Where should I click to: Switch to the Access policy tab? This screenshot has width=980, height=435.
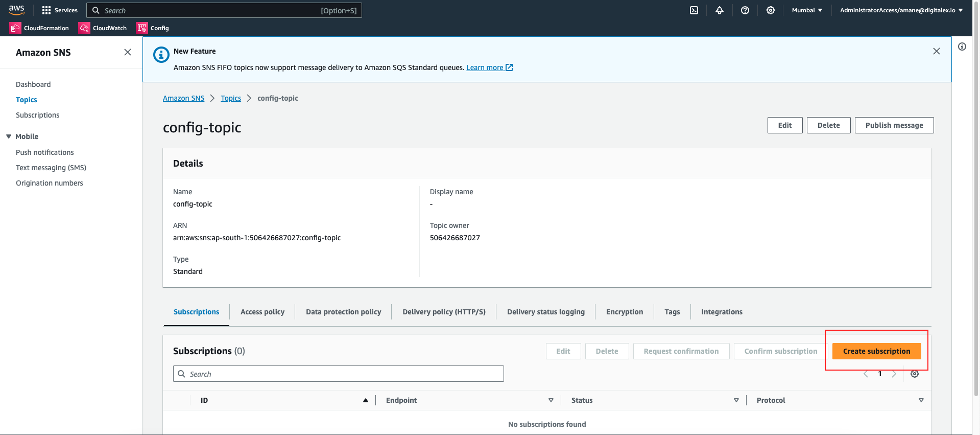262,312
